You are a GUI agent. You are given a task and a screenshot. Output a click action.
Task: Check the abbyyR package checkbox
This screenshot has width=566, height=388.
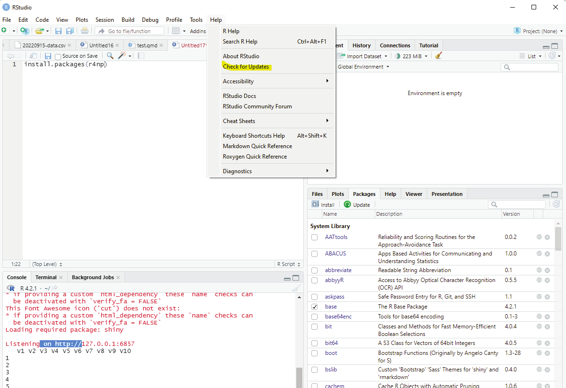314,280
